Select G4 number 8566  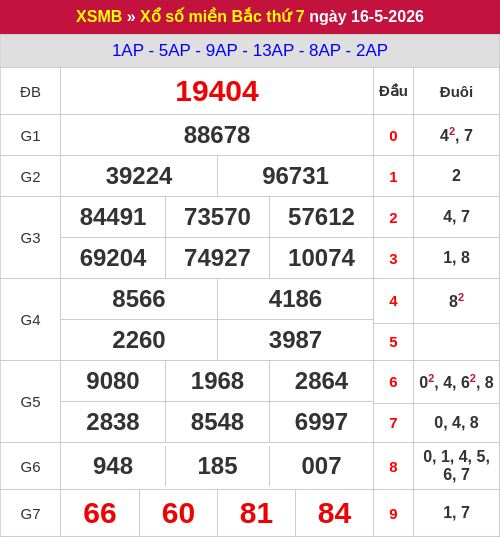point(139,299)
